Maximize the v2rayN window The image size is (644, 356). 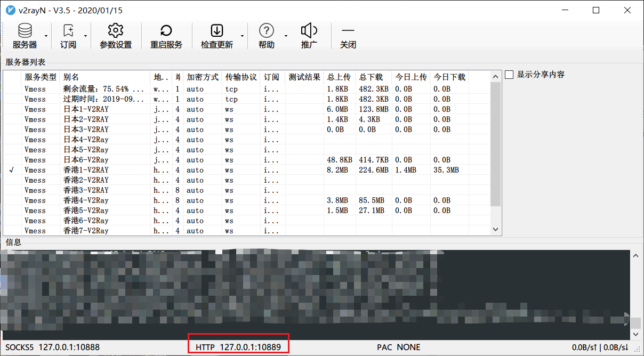pos(596,10)
